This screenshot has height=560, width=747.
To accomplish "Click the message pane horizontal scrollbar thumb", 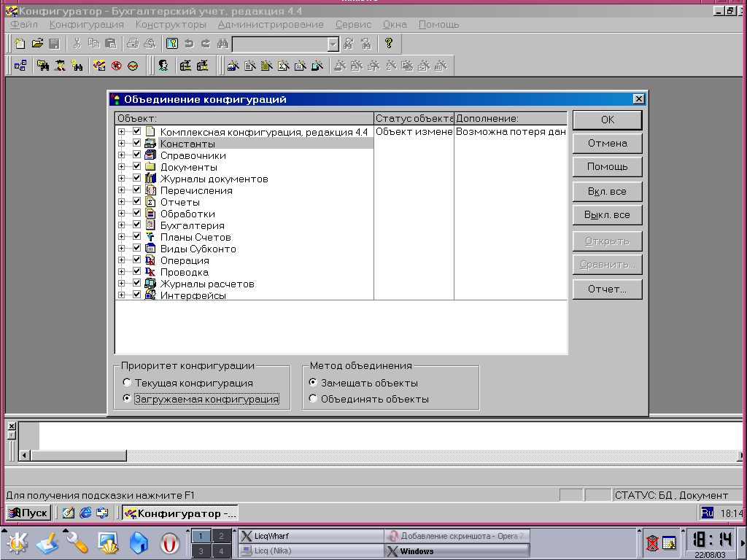I will point(78,456).
